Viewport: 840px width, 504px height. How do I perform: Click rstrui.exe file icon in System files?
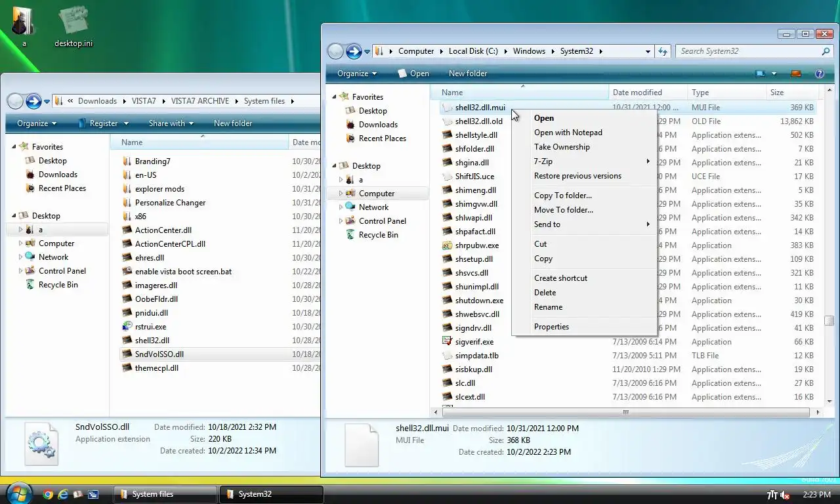click(x=127, y=327)
